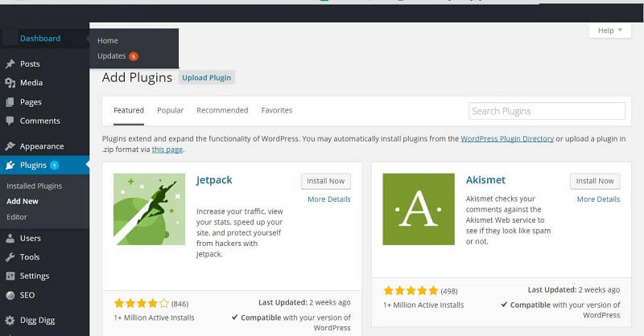Switch to the Popular tab
Screen dimensions: 644x336
click(170, 110)
